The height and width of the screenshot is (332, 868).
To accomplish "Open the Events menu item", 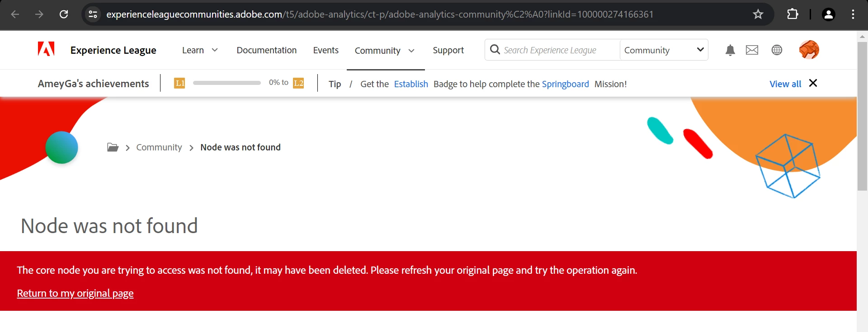I will click(325, 50).
